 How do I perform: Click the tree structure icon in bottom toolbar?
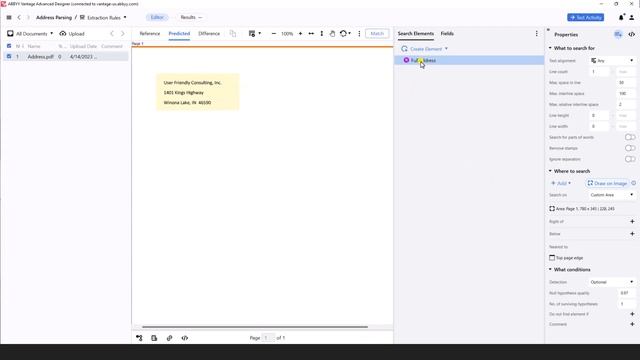click(x=140, y=338)
